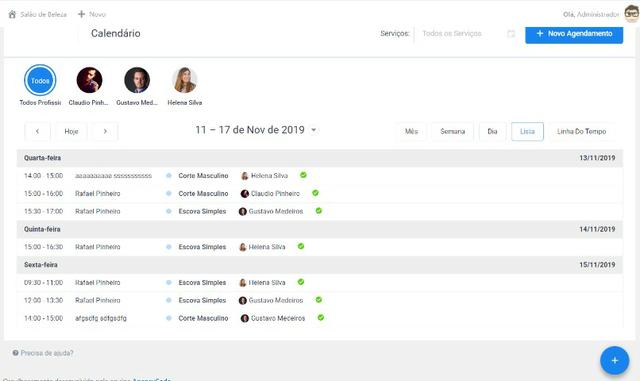Viewport: 640px width, 381px height.
Task: Go to next week with right arrow
Action: tap(105, 131)
